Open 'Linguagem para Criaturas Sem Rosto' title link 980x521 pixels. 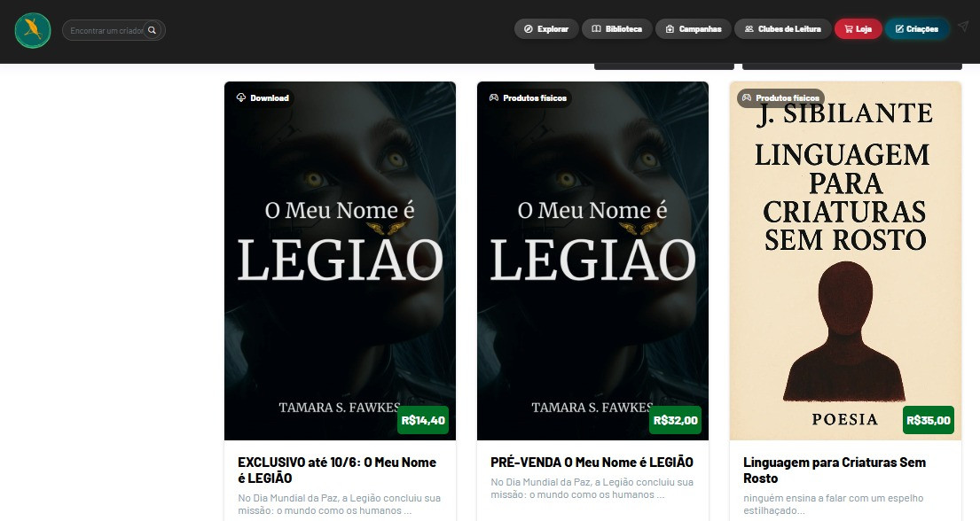(x=835, y=470)
